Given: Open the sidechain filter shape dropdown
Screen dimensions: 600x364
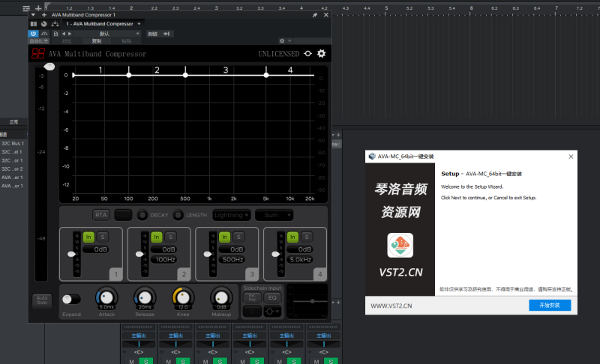Looking at the screenshot, I should coord(272,312).
